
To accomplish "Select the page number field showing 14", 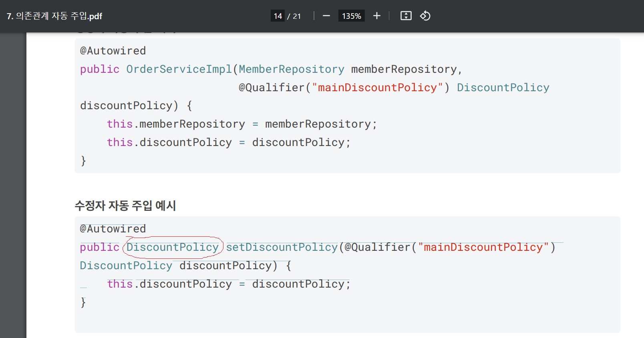I will [x=278, y=16].
